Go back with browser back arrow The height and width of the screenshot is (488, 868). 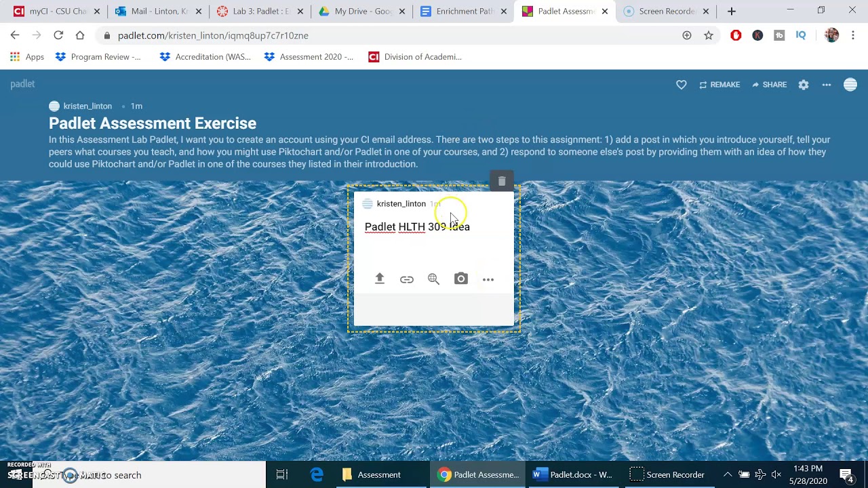(15, 35)
